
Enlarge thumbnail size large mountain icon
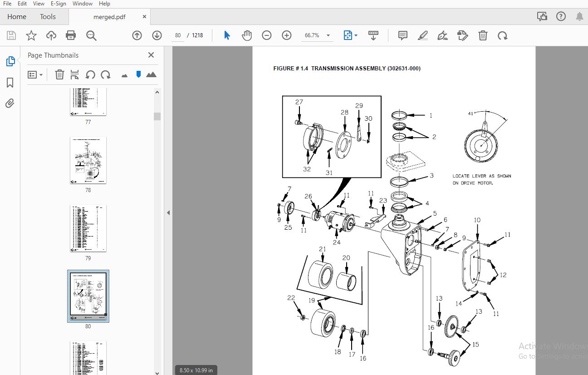pos(151,74)
